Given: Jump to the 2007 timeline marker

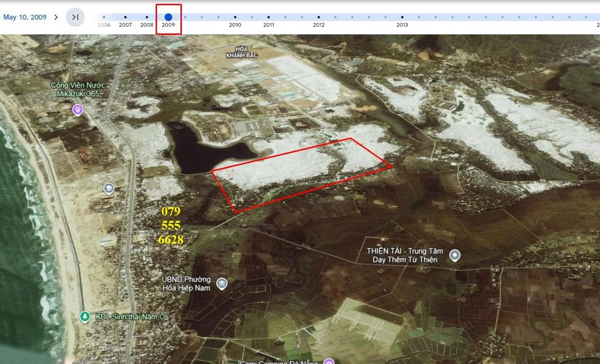Looking at the screenshot, I should [125, 17].
